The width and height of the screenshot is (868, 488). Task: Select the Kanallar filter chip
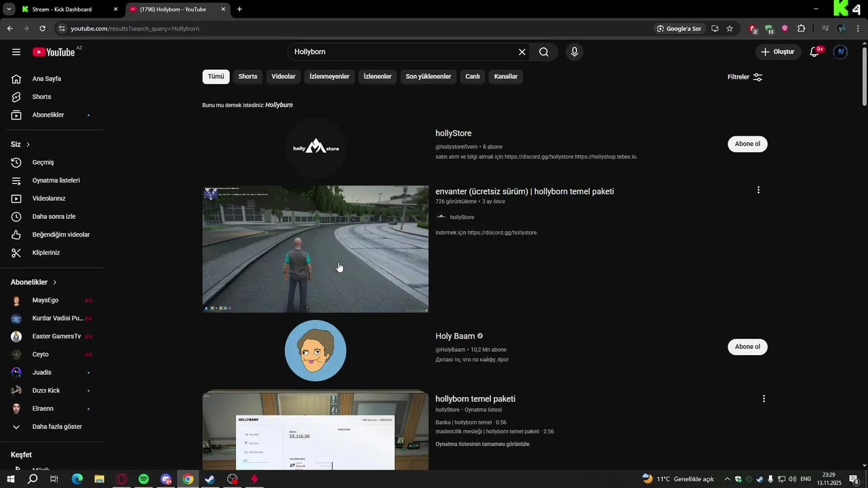(506, 77)
